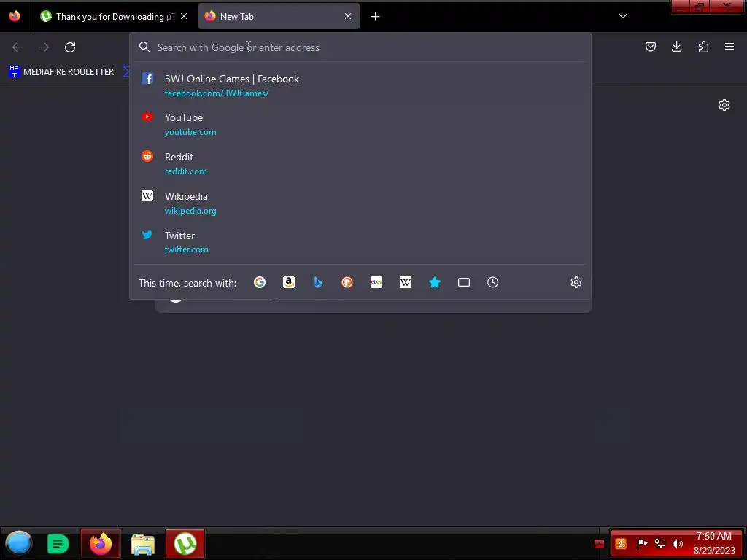The width and height of the screenshot is (747, 560).
Task: Focus the Search with Google address field
Action: click(360, 47)
